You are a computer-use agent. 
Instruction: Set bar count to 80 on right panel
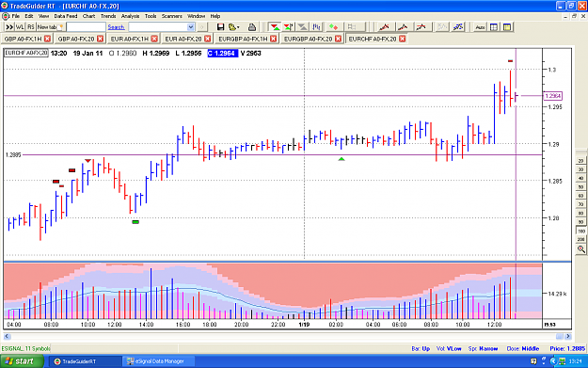(580, 213)
